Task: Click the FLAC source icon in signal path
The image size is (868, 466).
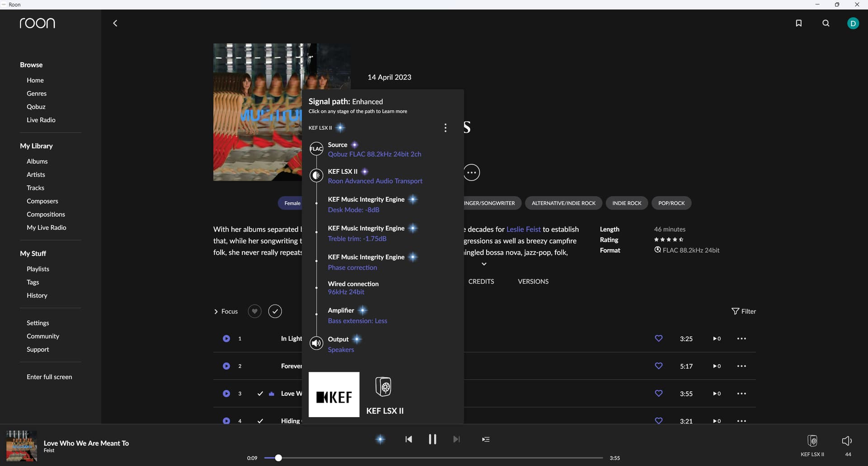Action: [x=316, y=148]
